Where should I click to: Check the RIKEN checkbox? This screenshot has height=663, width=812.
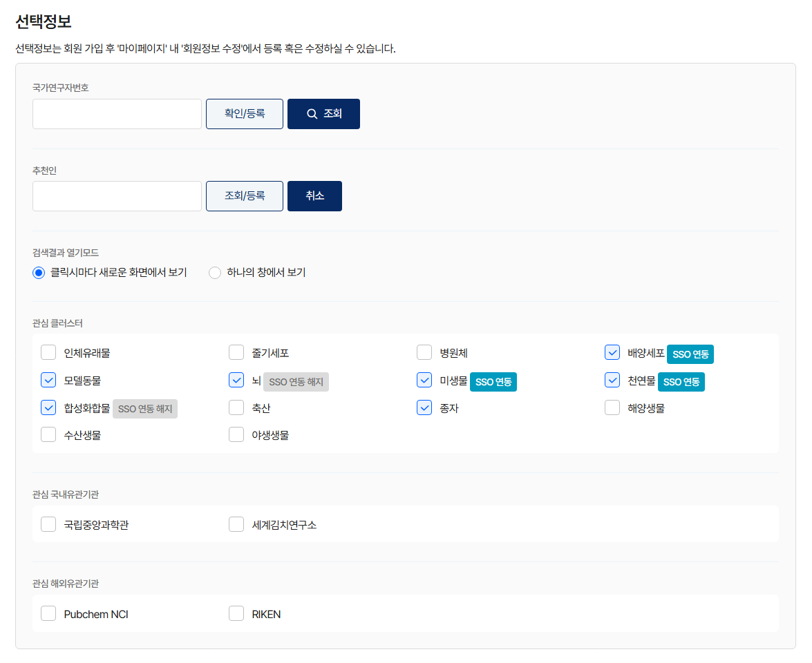(236, 613)
